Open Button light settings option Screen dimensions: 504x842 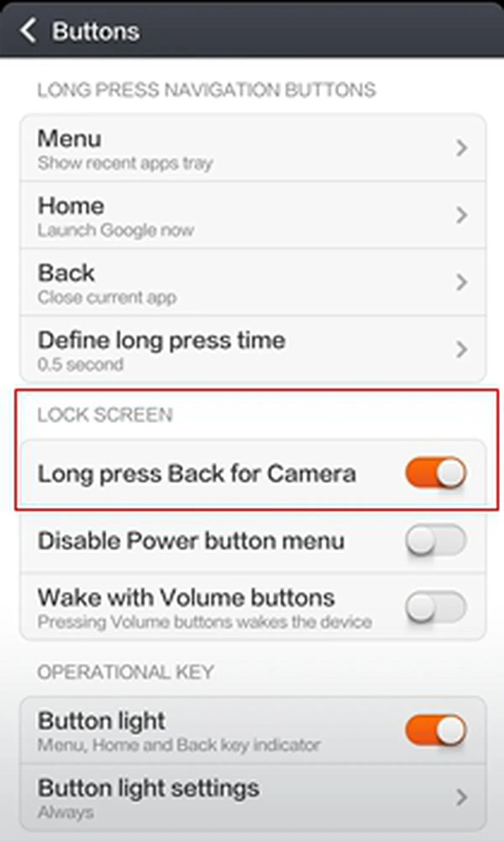[x=253, y=797]
